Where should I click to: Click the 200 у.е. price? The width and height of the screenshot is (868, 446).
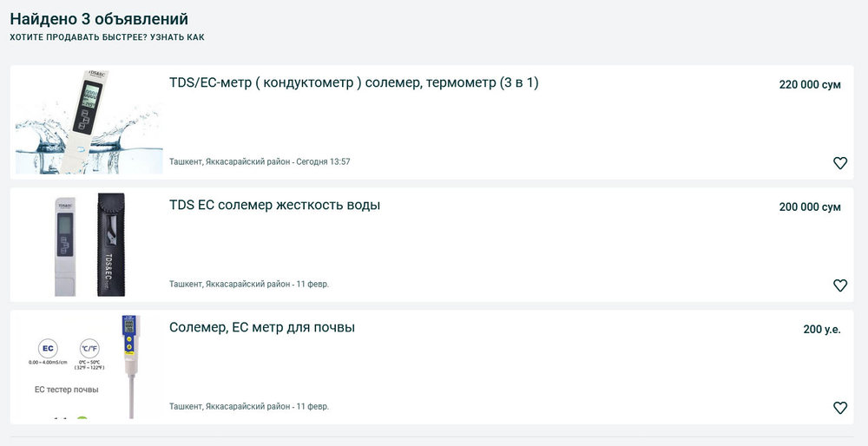click(x=821, y=330)
